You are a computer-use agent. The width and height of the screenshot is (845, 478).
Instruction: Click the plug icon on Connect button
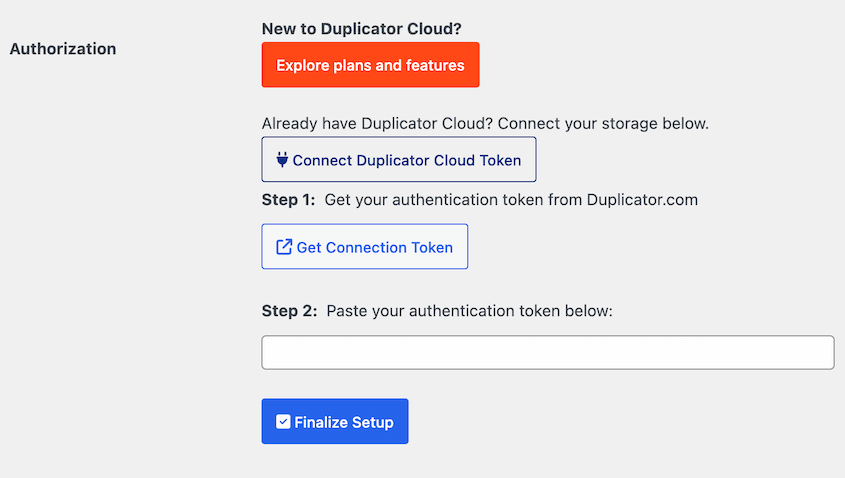282,160
